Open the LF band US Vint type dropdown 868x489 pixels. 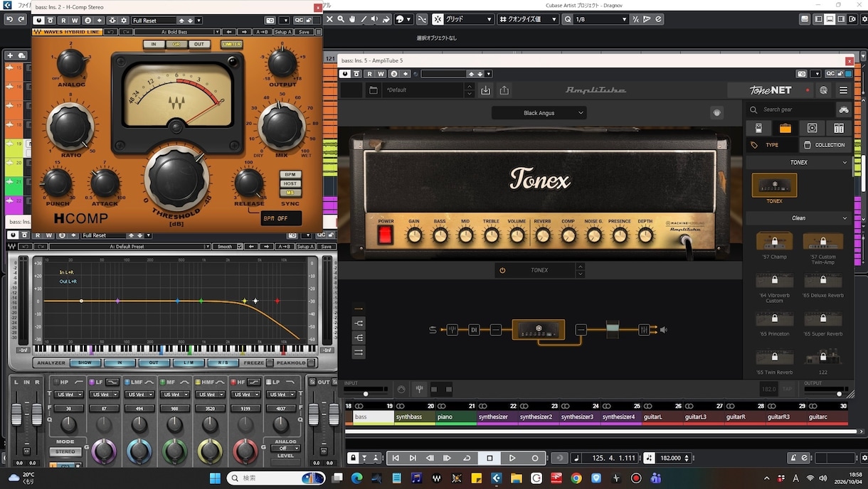(x=105, y=394)
